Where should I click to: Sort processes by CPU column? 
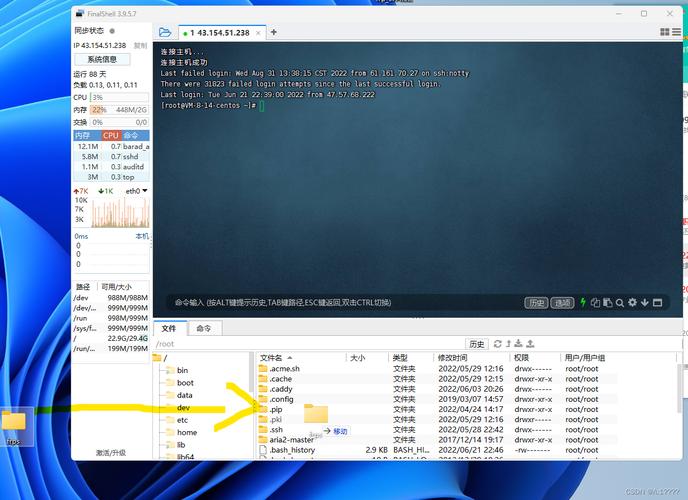point(111,136)
